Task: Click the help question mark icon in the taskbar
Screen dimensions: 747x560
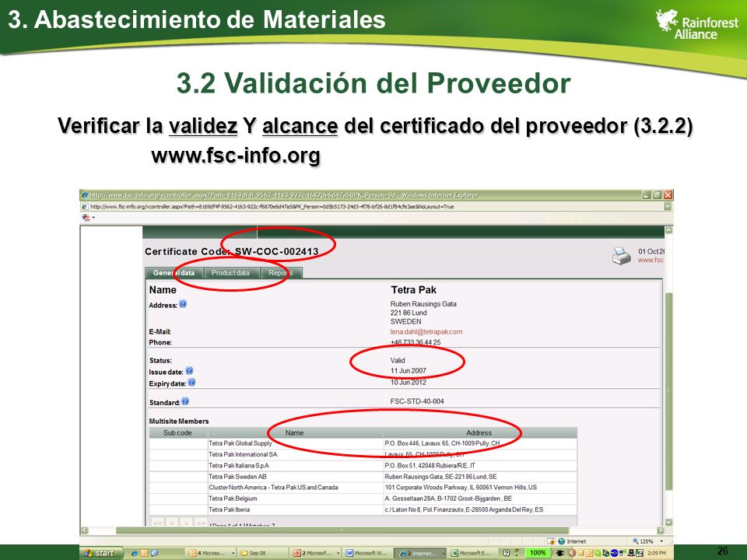Action: pyautogui.click(x=507, y=553)
